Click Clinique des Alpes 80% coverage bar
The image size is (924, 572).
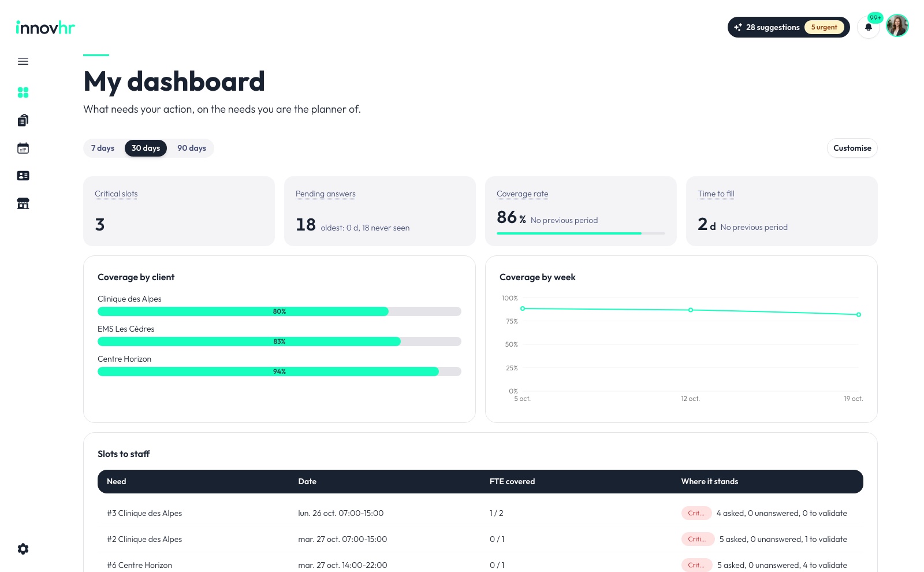[280, 311]
